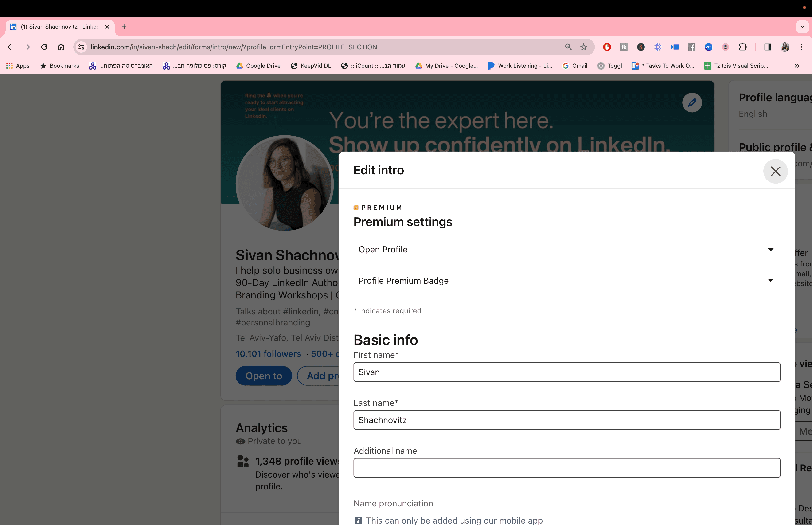Click the 1,348 profile views entry
The width and height of the screenshot is (812, 525).
(x=297, y=461)
